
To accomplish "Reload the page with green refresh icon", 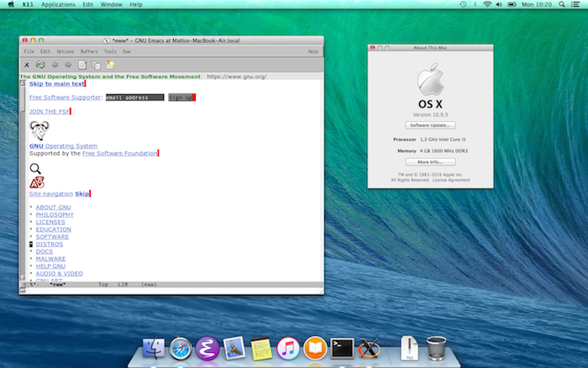I will [40, 65].
